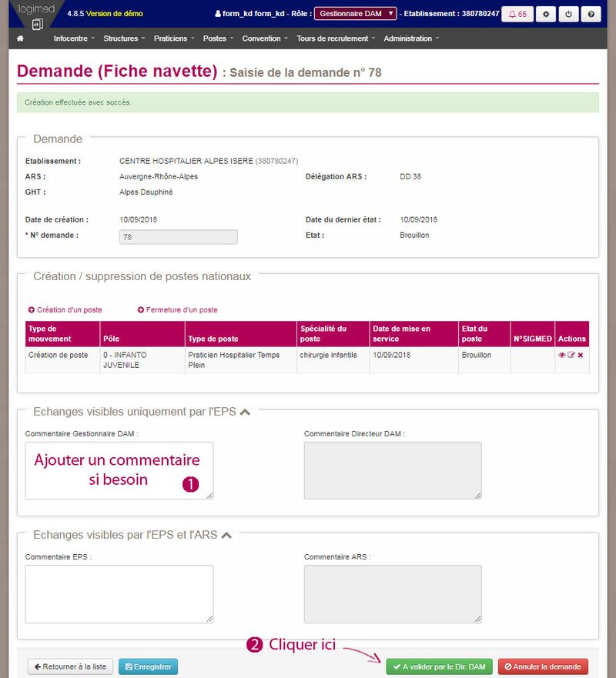Click A valider par le Dir. DAM
The image size is (616, 678).
point(439,666)
